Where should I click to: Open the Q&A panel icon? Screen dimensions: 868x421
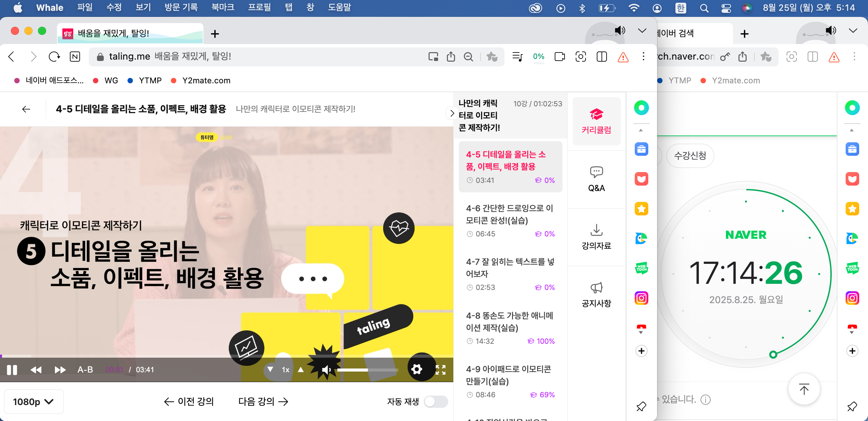tap(596, 179)
